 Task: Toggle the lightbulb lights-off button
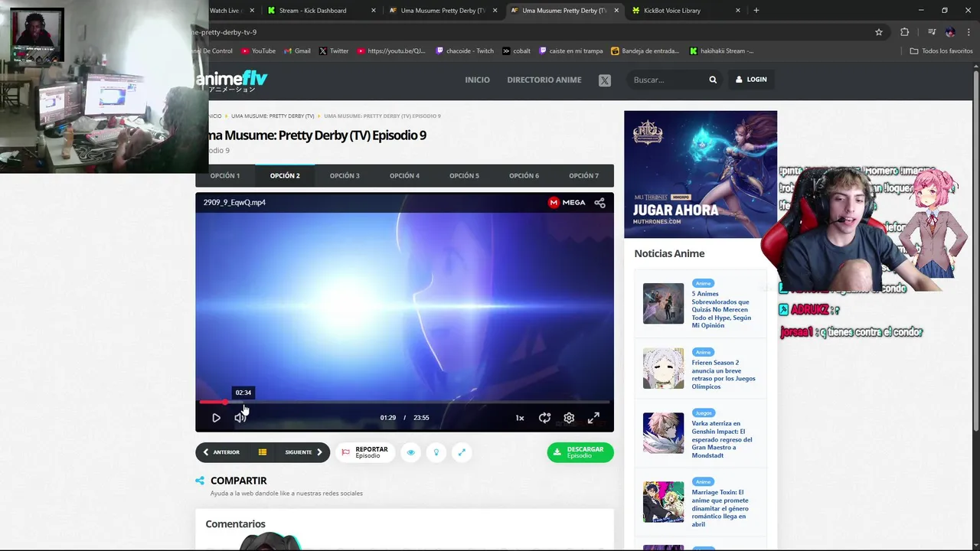436,452
